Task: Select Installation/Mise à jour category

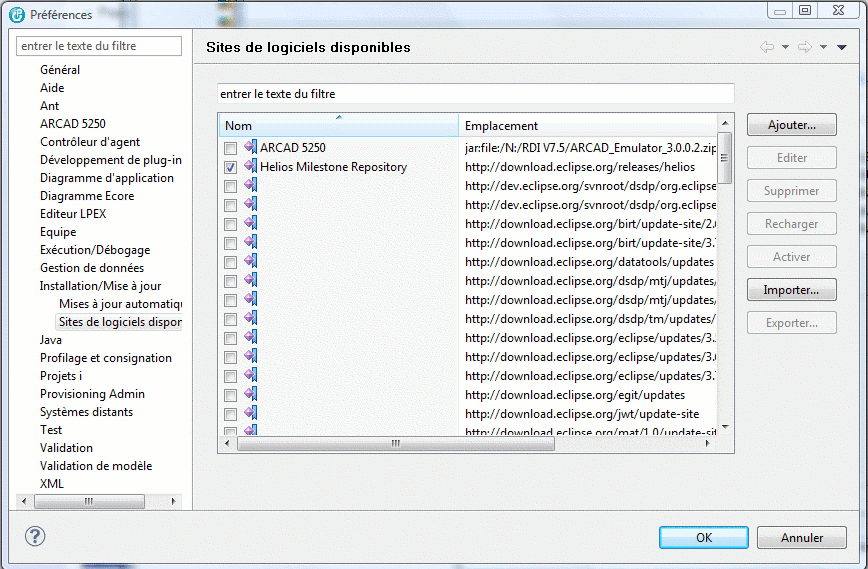Action: pos(100,286)
